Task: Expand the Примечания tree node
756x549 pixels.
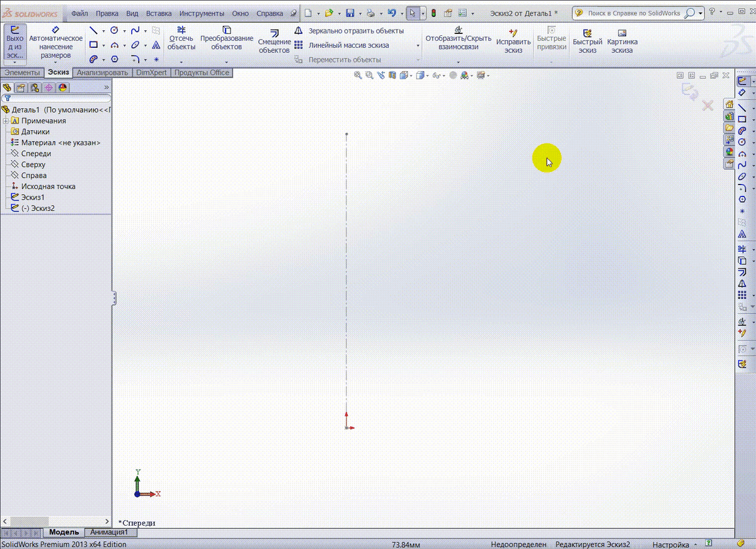Action: coord(5,121)
